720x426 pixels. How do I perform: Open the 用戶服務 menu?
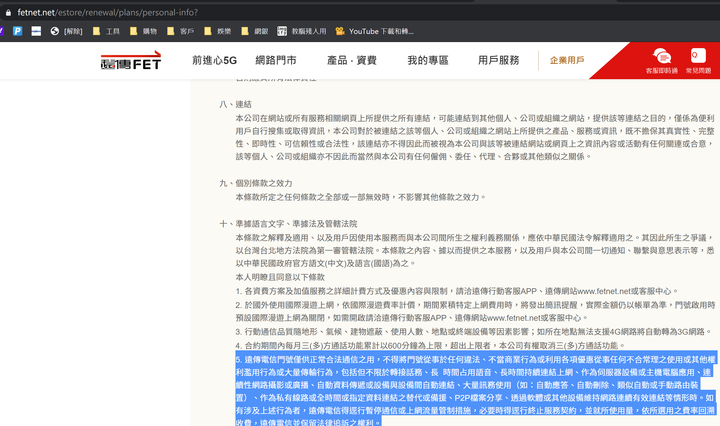point(499,60)
